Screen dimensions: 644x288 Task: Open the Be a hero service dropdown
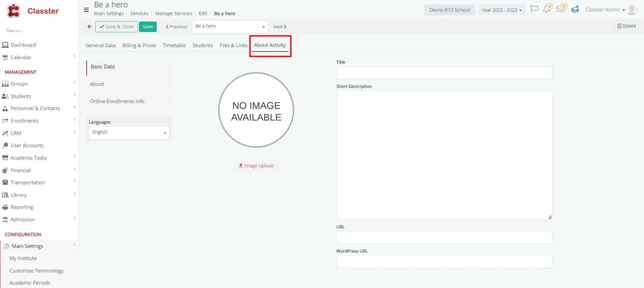(x=230, y=26)
